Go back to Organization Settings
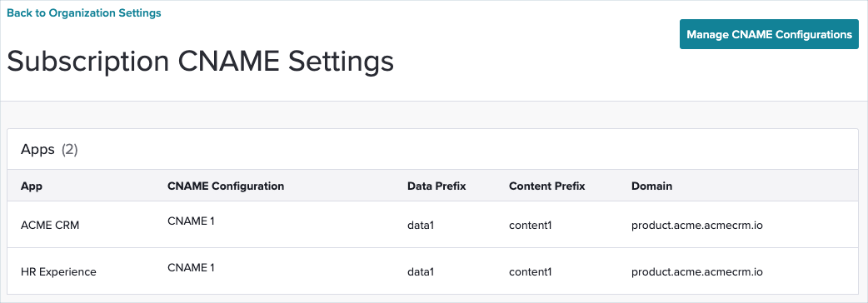 pyautogui.click(x=84, y=12)
